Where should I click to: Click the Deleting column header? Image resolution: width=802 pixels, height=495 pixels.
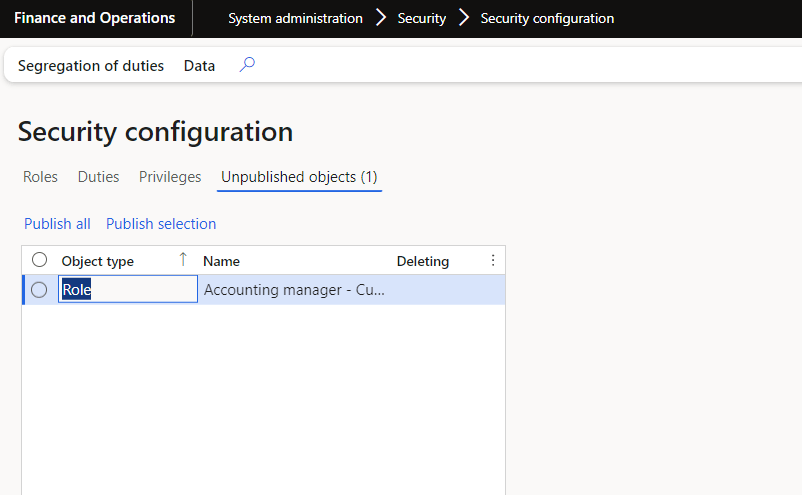point(423,261)
